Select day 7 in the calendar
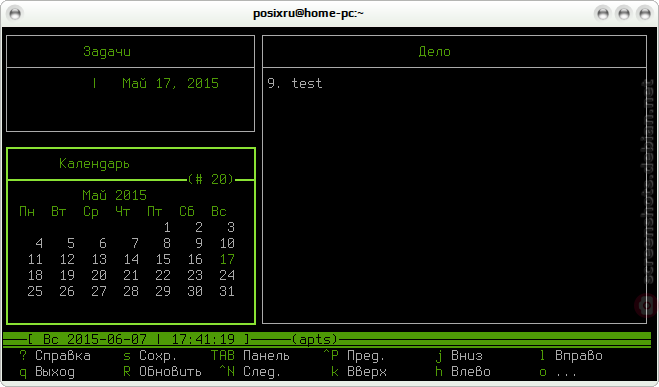 135,243
